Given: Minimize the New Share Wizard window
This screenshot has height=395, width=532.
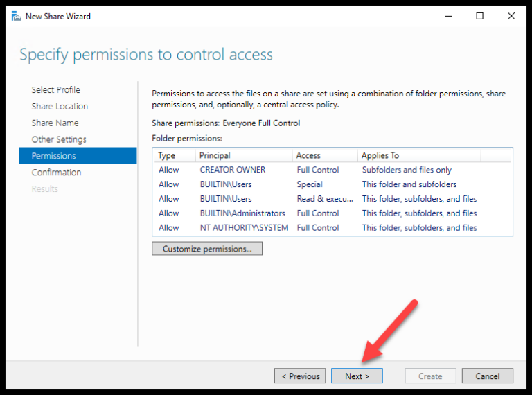Looking at the screenshot, I should click(449, 16).
